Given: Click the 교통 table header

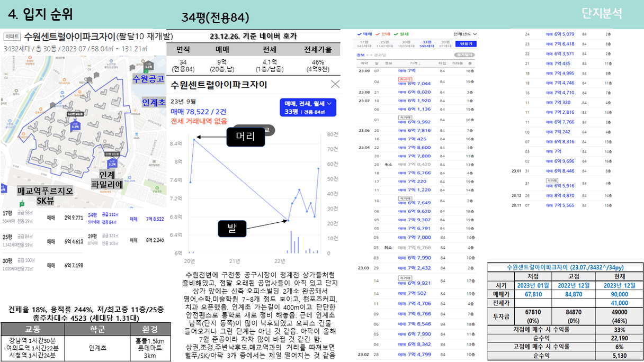Looking at the screenshot, I should pyautogui.click(x=33, y=329).
